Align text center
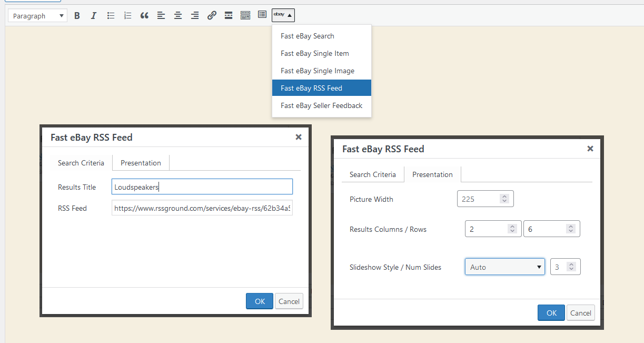Screen dimensions: 644x343 point(178,16)
